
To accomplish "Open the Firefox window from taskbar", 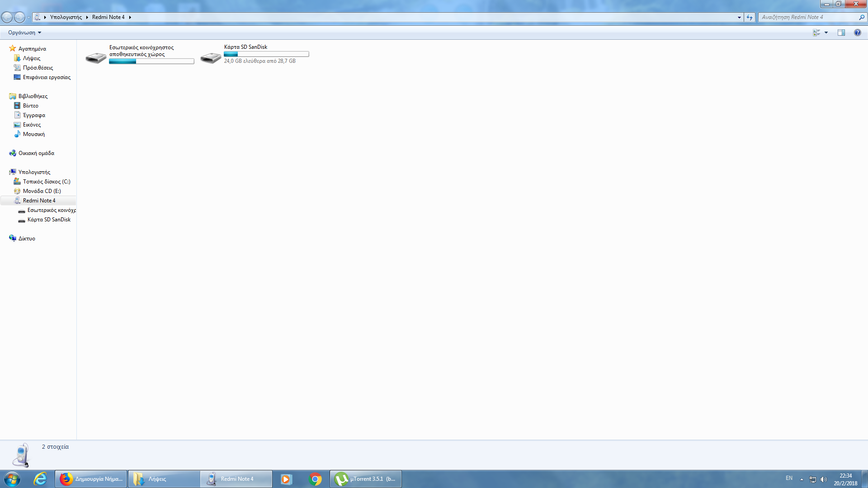I will (x=91, y=479).
